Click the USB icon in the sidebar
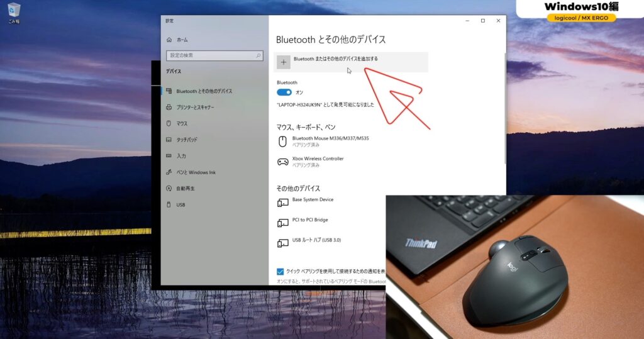This screenshot has height=339, width=644. click(x=169, y=204)
